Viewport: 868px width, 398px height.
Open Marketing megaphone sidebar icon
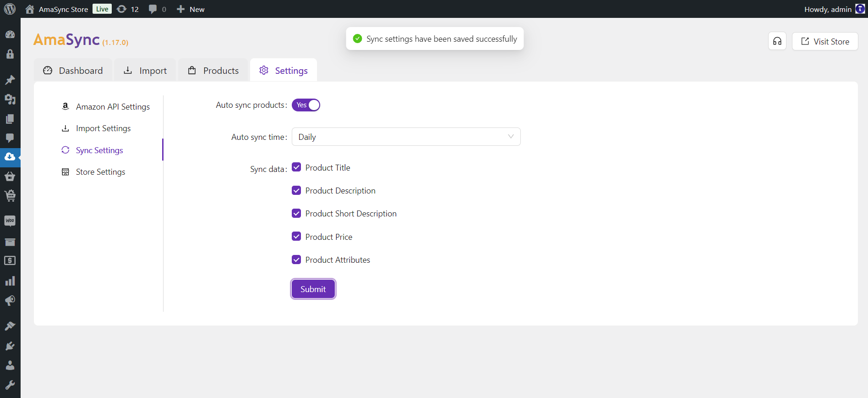(10, 300)
